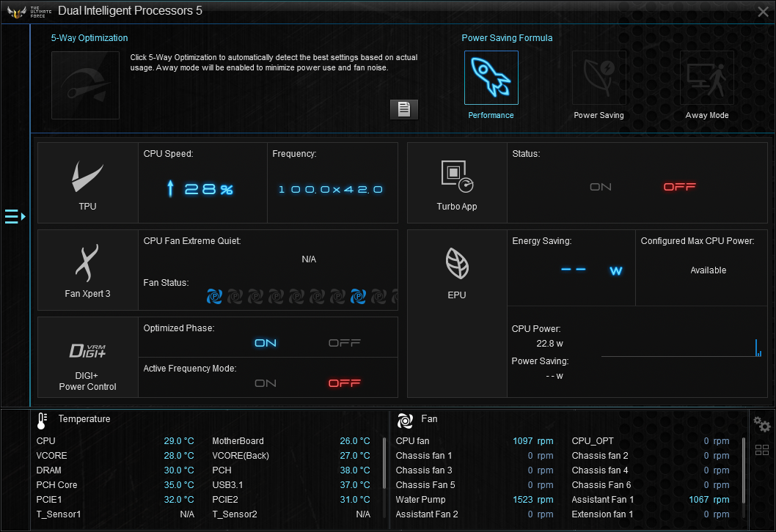Set Active Frequency Mode to OFF
The width and height of the screenshot is (776, 532).
[345, 384]
